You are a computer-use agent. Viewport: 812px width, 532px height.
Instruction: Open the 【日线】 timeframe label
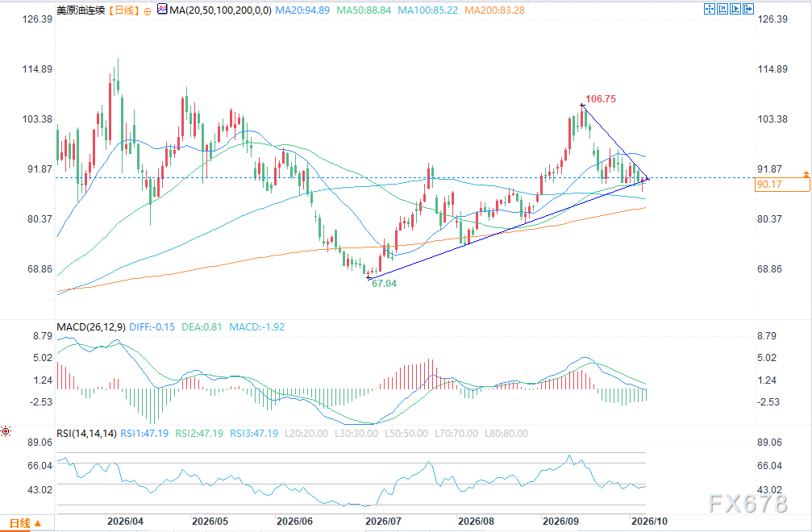point(124,10)
